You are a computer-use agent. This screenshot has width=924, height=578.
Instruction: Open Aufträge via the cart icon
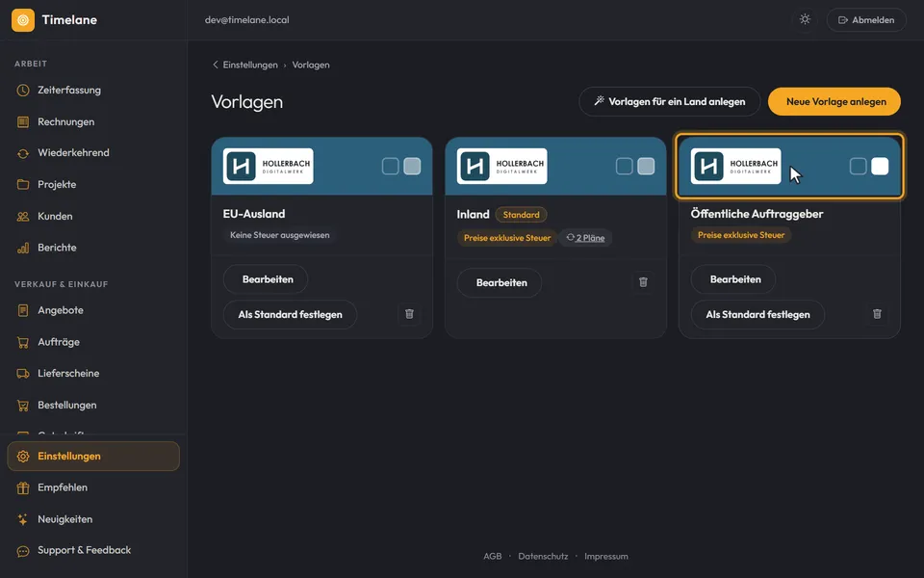[23, 342]
